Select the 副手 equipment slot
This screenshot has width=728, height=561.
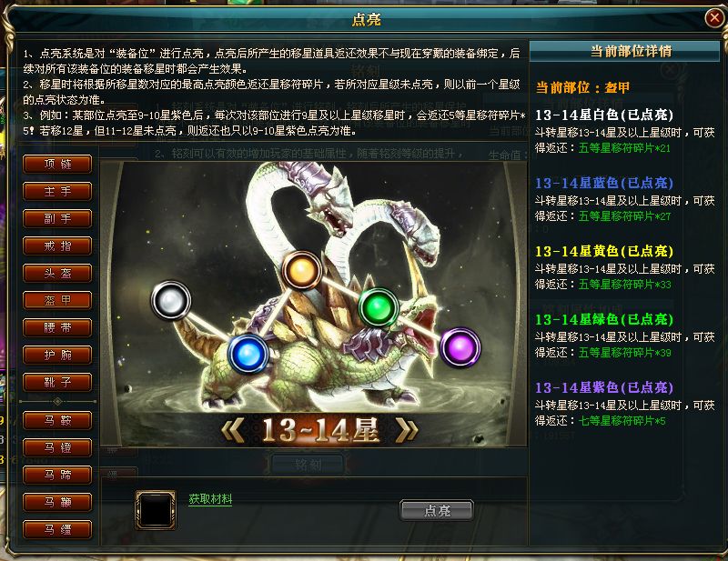tap(57, 218)
